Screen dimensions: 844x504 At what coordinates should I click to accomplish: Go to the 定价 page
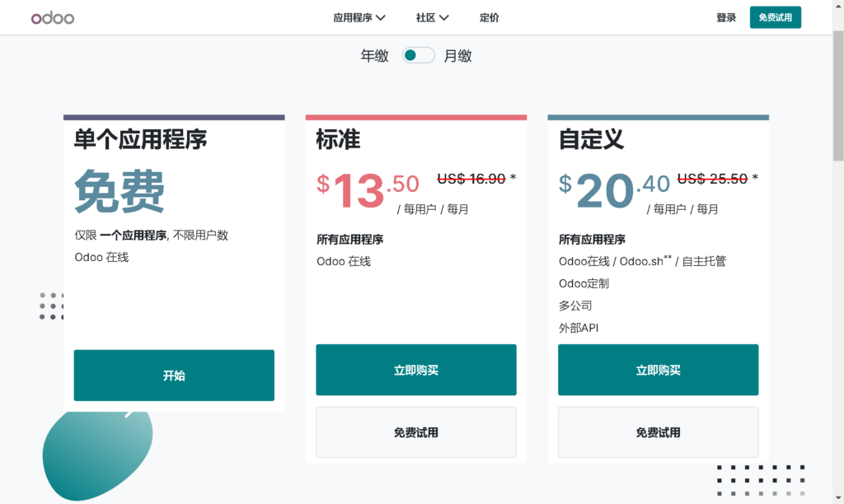coord(489,18)
